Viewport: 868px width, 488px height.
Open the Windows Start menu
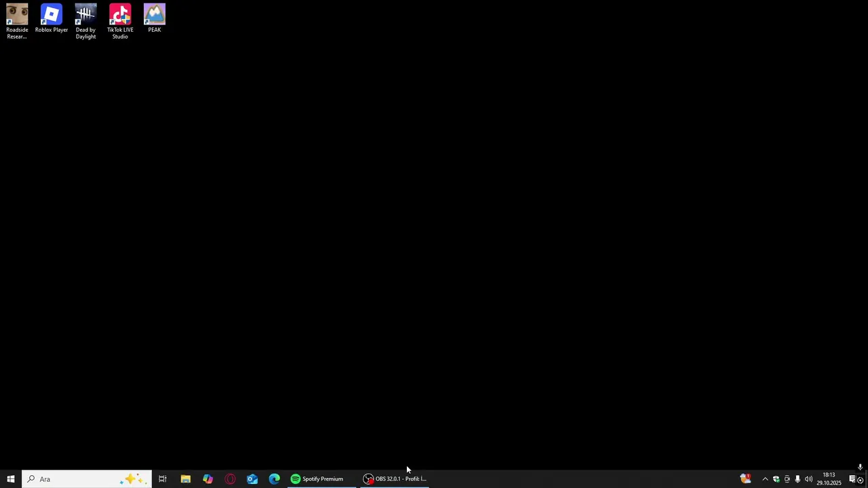pos(11,479)
